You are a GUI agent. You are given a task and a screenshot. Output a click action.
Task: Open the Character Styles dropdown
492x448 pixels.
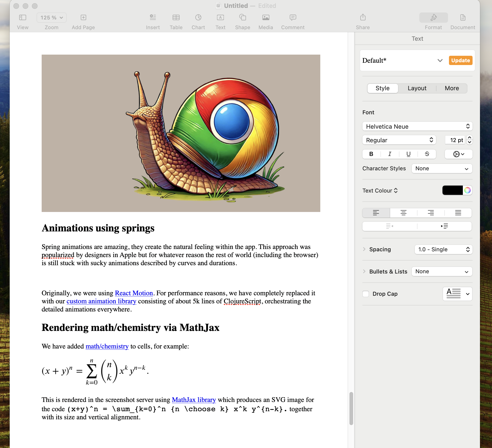tap(442, 168)
